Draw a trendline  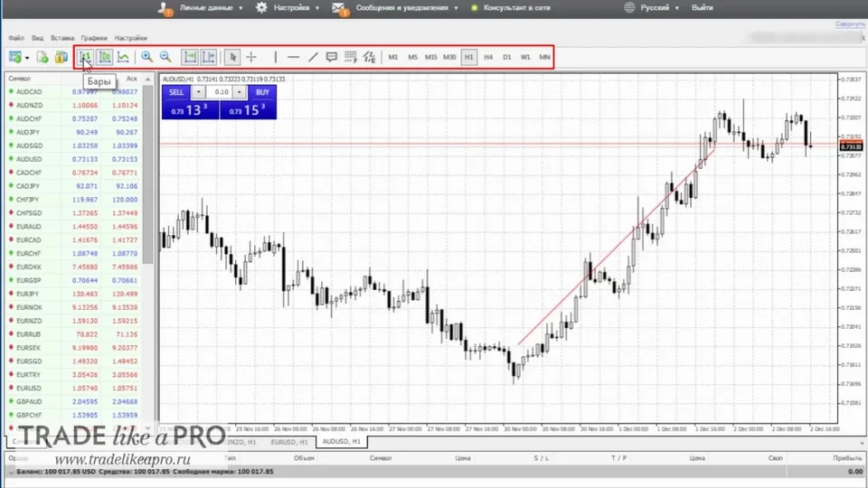pyautogui.click(x=313, y=57)
